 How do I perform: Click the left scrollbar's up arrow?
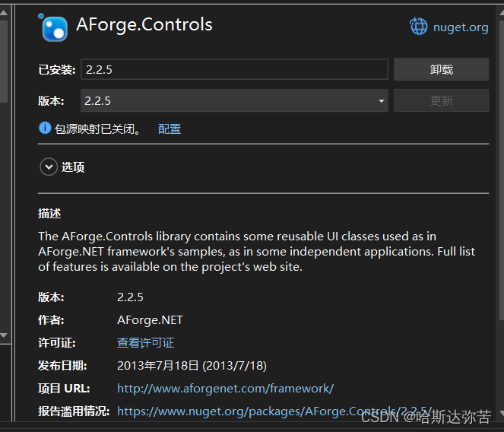pyautogui.click(x=4, y=13)
